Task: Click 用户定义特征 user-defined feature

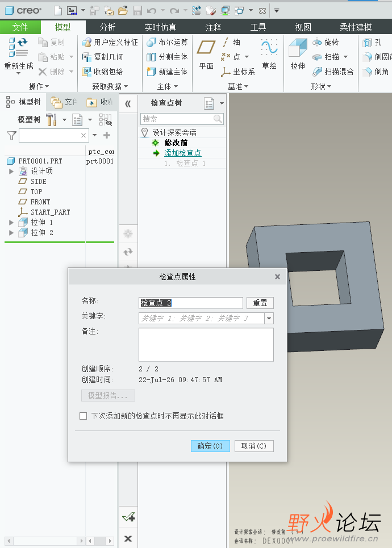Action: tap(110, 42)
